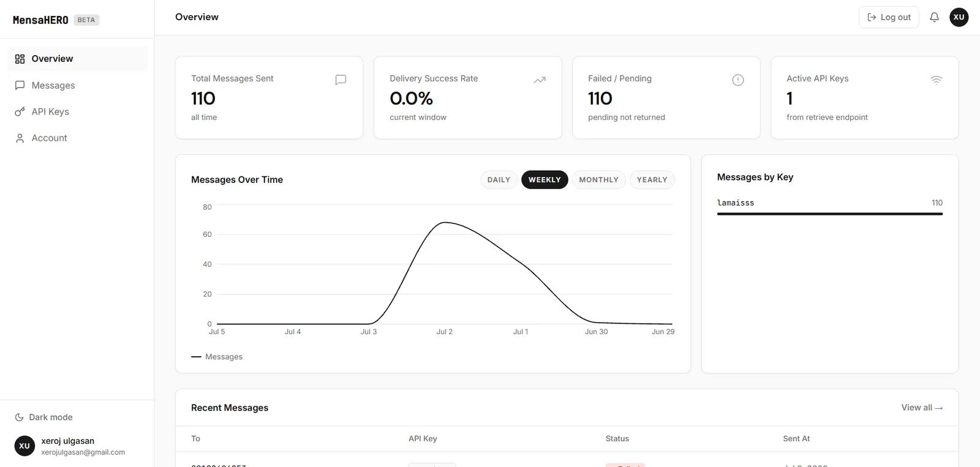Open the Messages sidebar page
This screenshot has width=980, height=467.
pos(77,85)
